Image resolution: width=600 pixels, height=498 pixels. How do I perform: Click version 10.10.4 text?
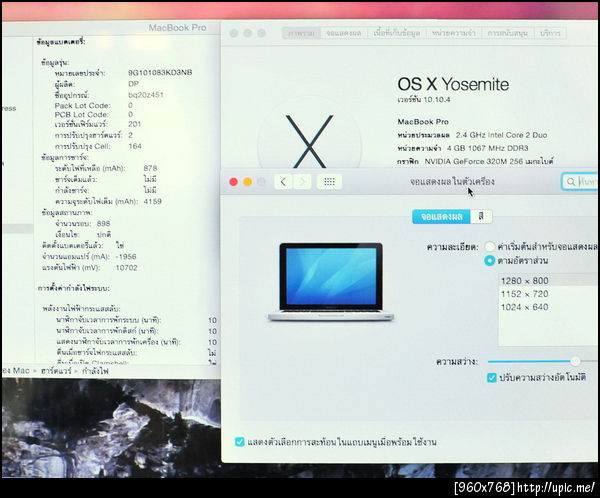coord(424,100)
